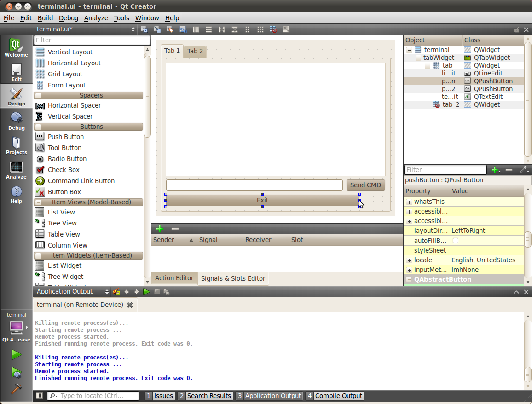Run the project with green arrow

pyautogui.click(x=16, y=355)
